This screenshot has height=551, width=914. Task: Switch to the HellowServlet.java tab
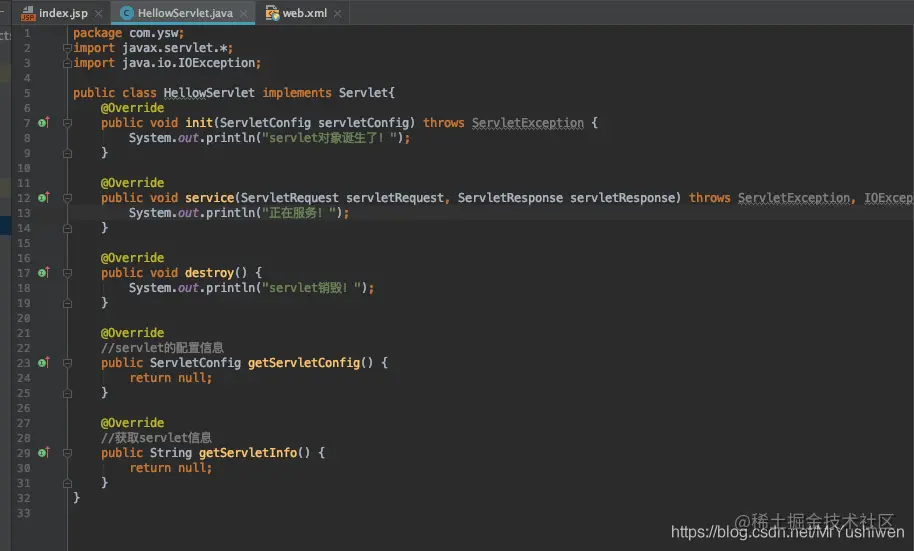click(185, 13)
